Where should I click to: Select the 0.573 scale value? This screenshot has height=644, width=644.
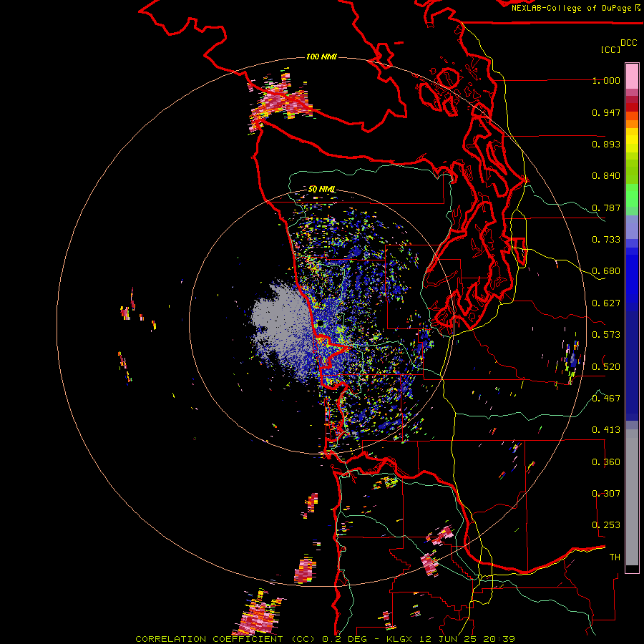tap(606, 335)
